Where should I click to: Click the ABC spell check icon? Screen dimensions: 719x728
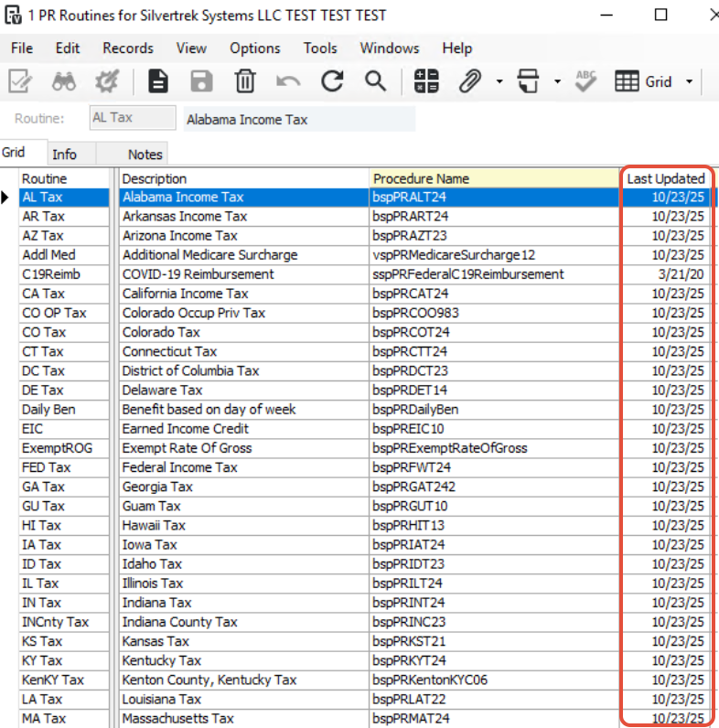coord(585,81)
